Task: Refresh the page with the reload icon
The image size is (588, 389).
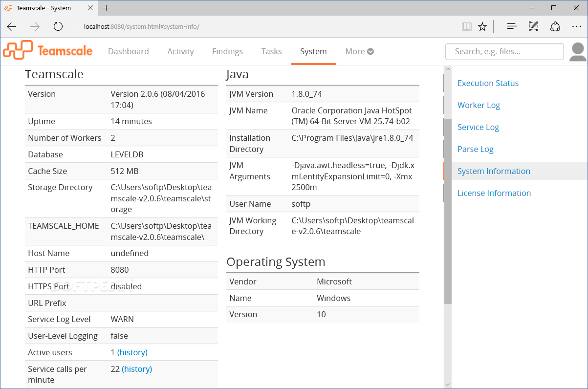Action: click(58, 27)
